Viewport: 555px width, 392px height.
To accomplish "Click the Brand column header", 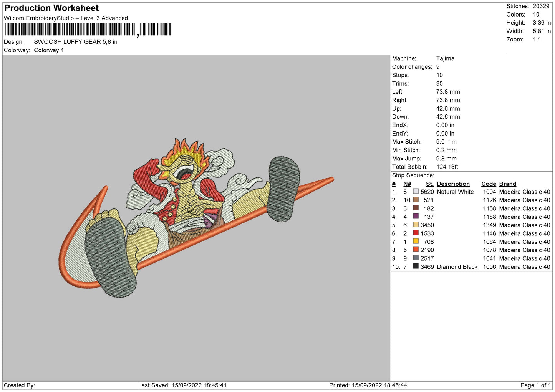I will click(x=507, y=184).
